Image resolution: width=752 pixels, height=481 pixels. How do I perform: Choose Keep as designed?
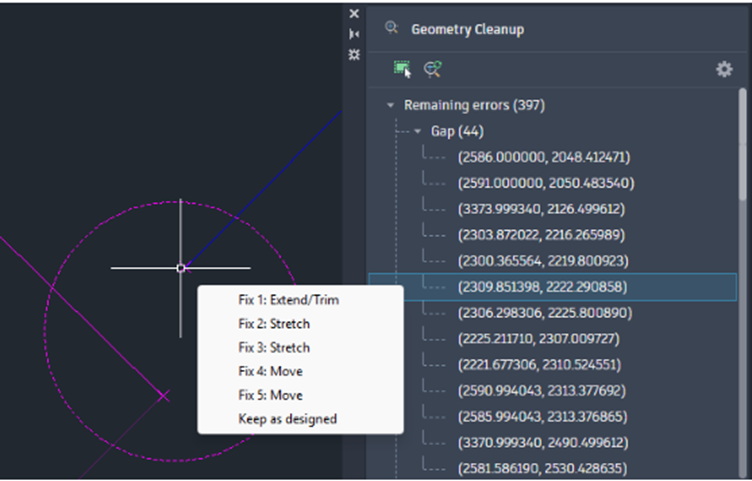pyautogui.click(x=287, y=419)
